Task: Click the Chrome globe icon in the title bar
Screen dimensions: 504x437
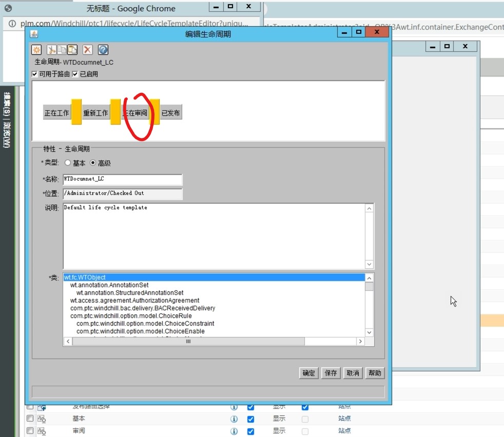Action: point(8,8)
